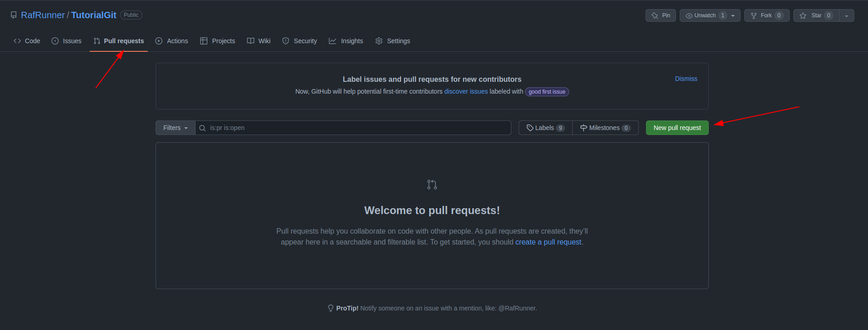
Task: Click the Label issues and pull requests banner heading
Action: [432, 79]
